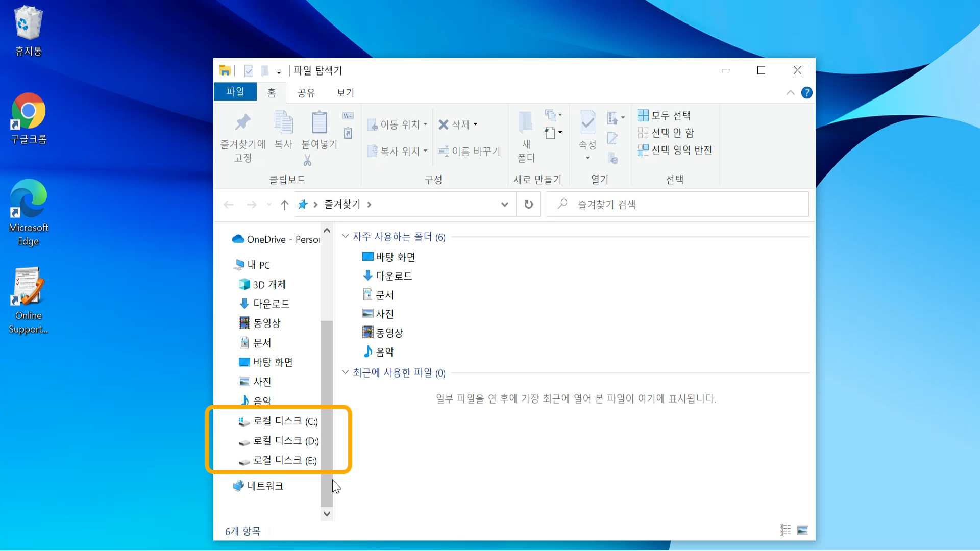Open the 보기 ribbon tab
This screenshot has height=551, width=980.
click(345, 93)
